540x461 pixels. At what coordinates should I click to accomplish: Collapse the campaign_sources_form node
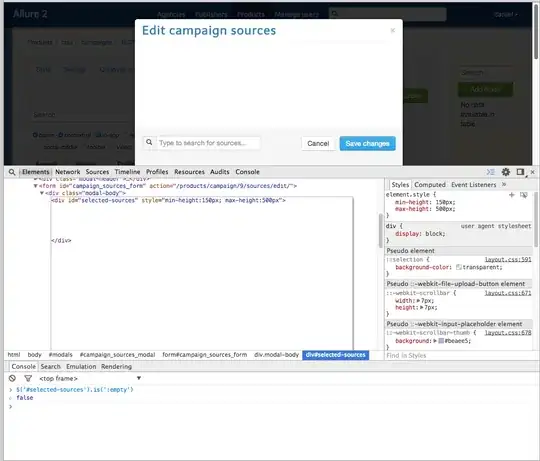pyautogui.click(x=35, y=186)
